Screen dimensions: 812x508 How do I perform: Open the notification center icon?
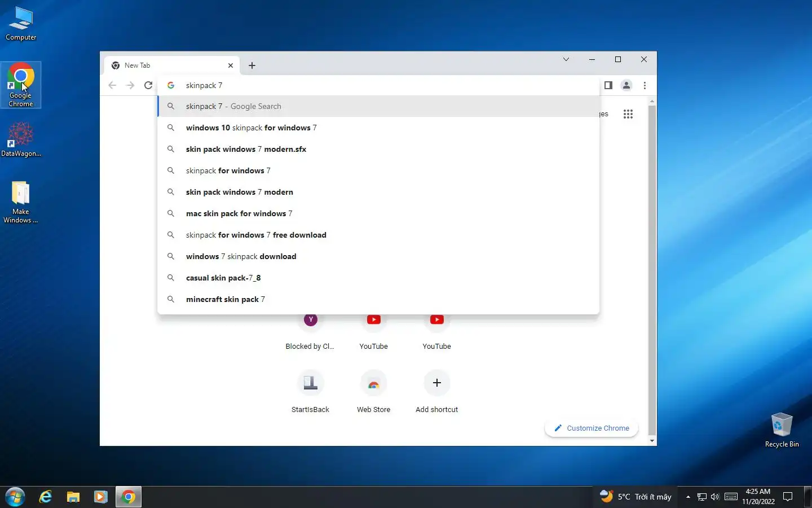point(788,497)
